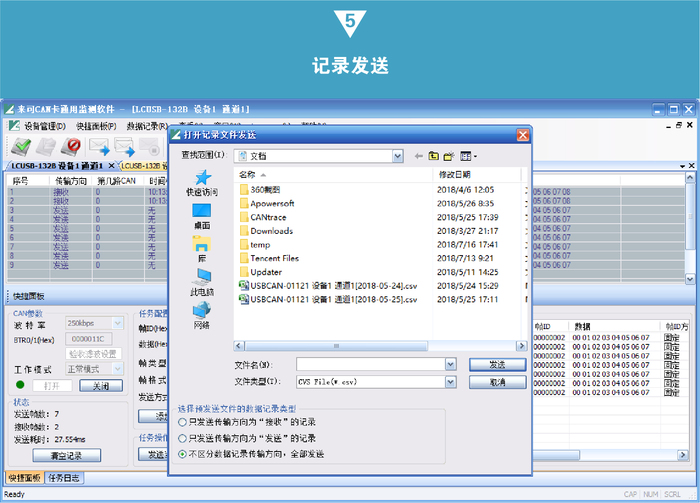This screenshot has width=700, height=503.
Task: Click the 传输方向 column header in main list
Action: 71,181
